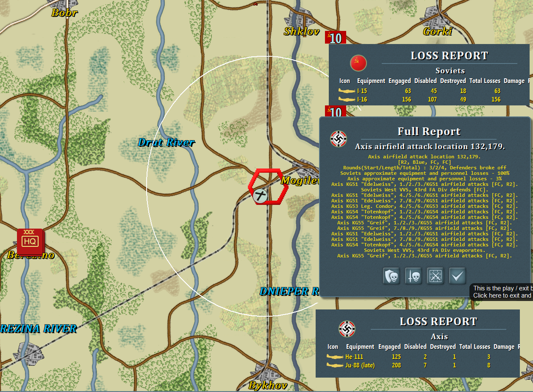Viewport: 533px width, 392px height.
Task: Click the I-16 total losses value 156
Action: pyautogui.click(x=497, y=99)
